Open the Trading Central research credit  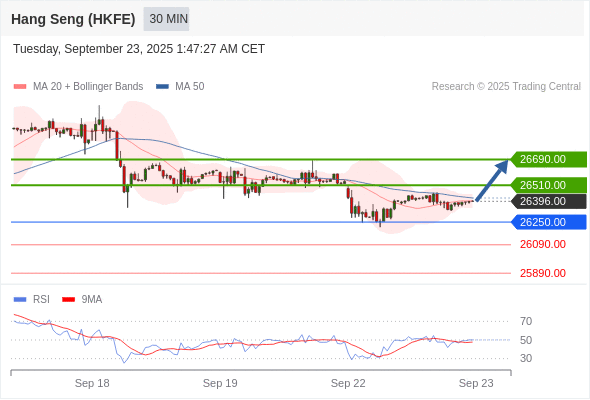[506, 87]
